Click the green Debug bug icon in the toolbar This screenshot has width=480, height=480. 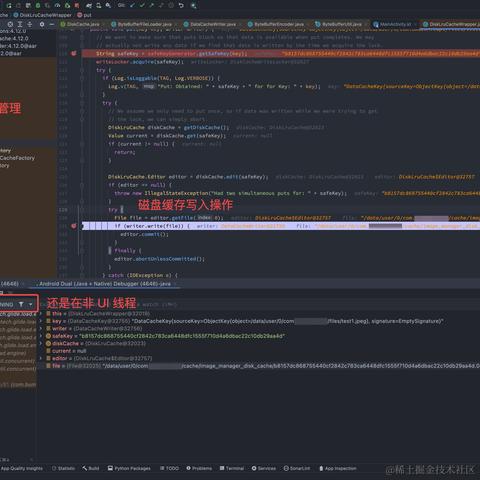(x=38, y=6)
